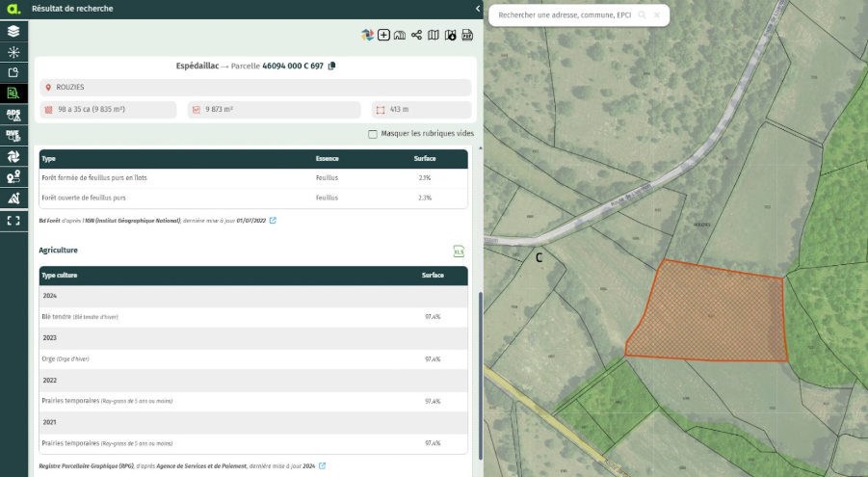Copy the parcel number 46094 000 C 697
The height and width of the screenshot is (477, 868).
(331, 66)
